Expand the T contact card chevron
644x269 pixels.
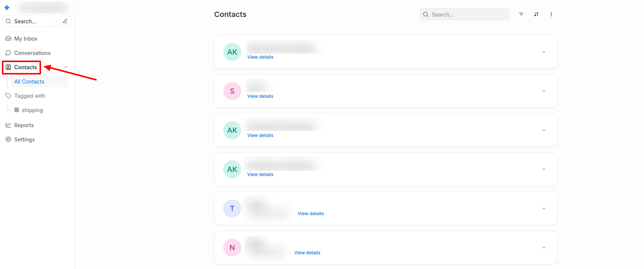click(x=544, y=208)
